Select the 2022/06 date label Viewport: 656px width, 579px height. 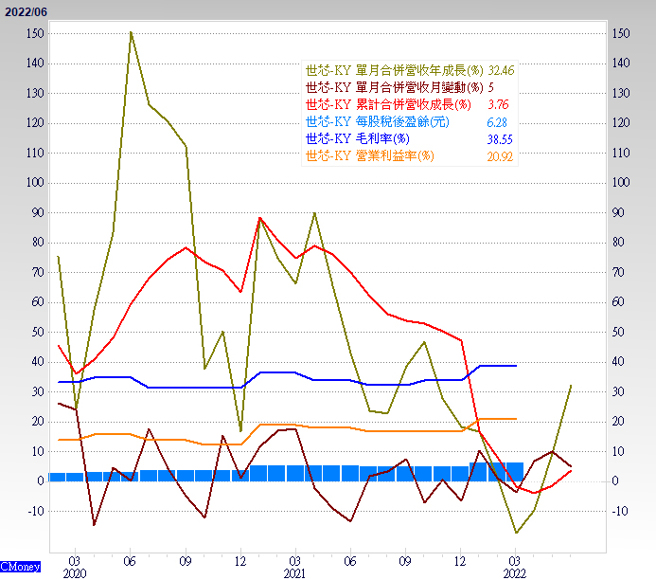(25, 11)
